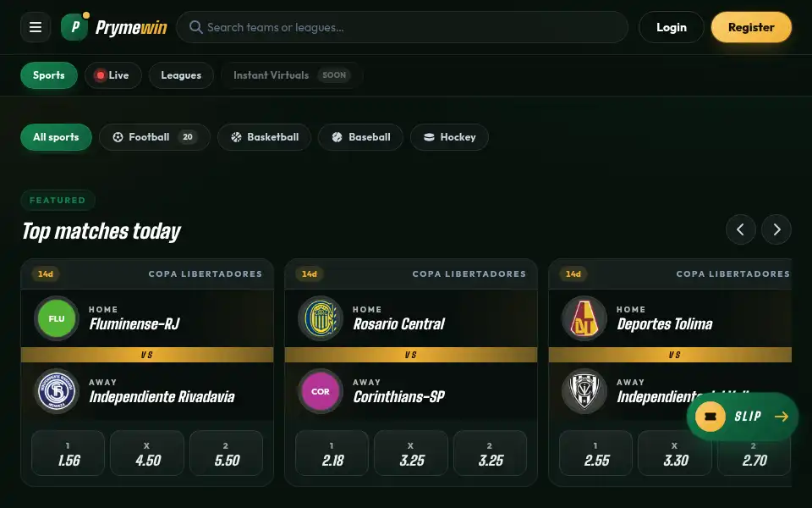Click Rosario Central team name
The image size is (812, 508).
[x=398, y=324]
